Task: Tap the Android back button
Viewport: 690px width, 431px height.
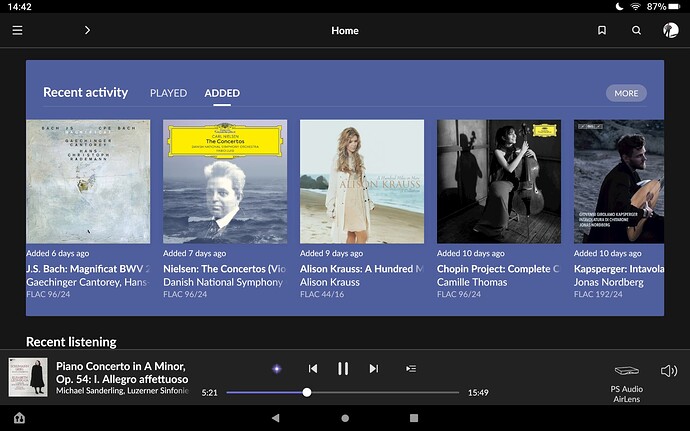Action: click(x=275, y=418)
